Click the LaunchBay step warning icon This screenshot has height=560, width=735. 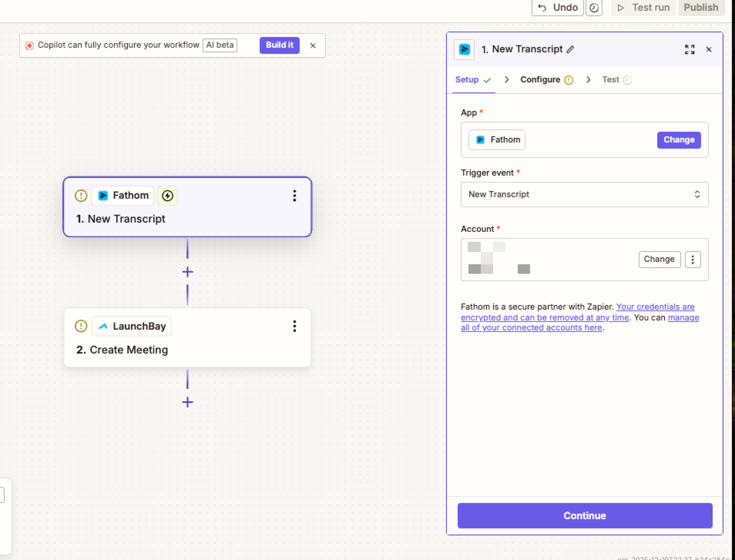click(81, 326)
